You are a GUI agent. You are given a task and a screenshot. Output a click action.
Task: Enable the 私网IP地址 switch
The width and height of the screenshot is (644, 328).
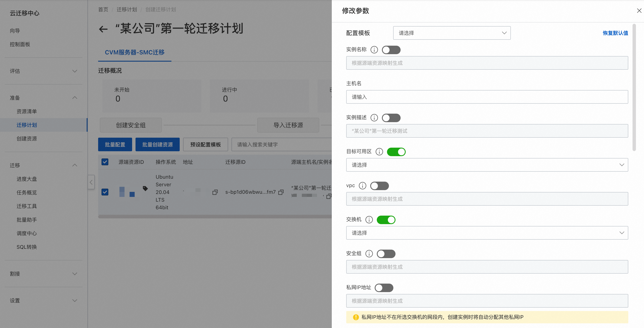click(384, 288)
